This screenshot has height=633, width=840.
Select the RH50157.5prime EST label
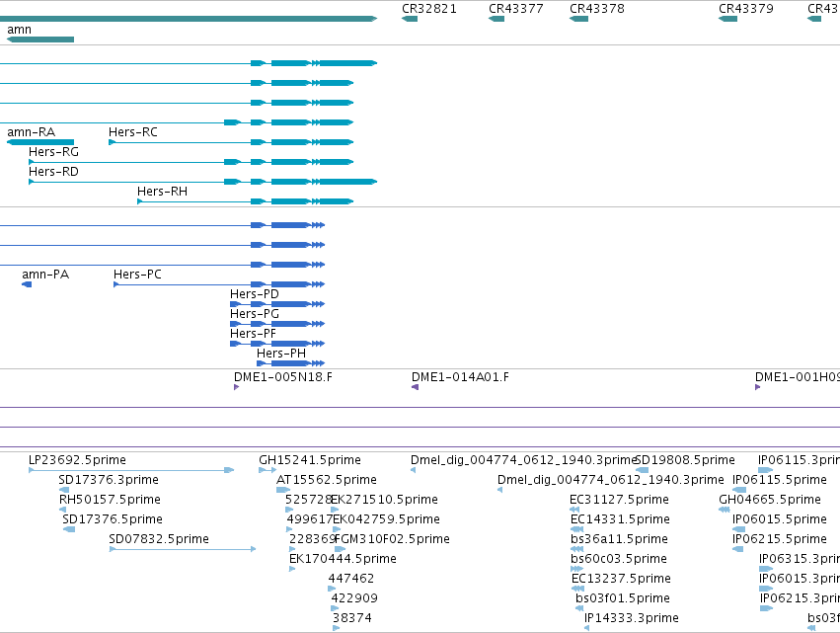(110, 500)
